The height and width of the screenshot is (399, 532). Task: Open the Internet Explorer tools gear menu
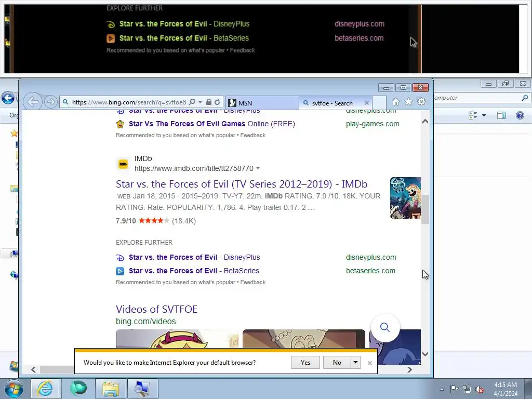(421, 101)
